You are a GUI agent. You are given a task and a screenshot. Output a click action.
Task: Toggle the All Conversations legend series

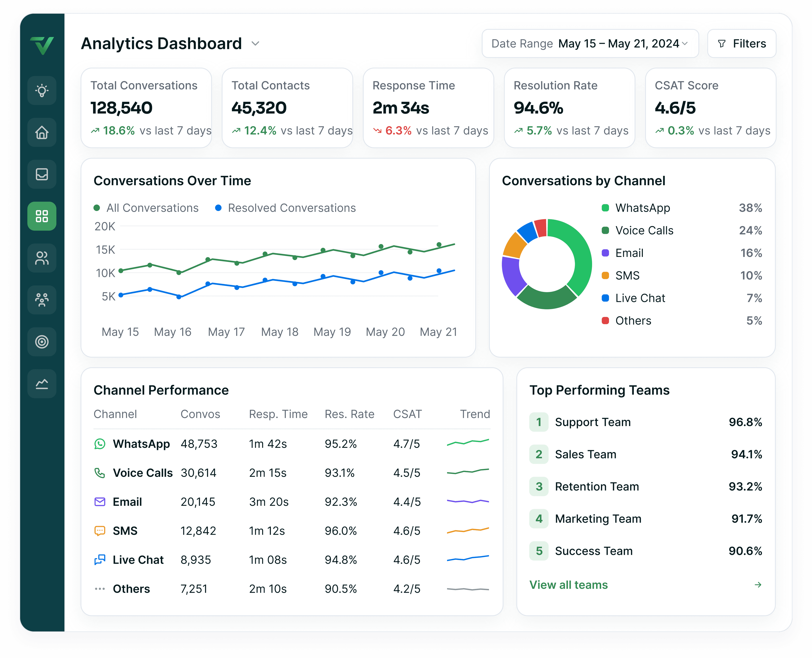(x=146, y=208)
